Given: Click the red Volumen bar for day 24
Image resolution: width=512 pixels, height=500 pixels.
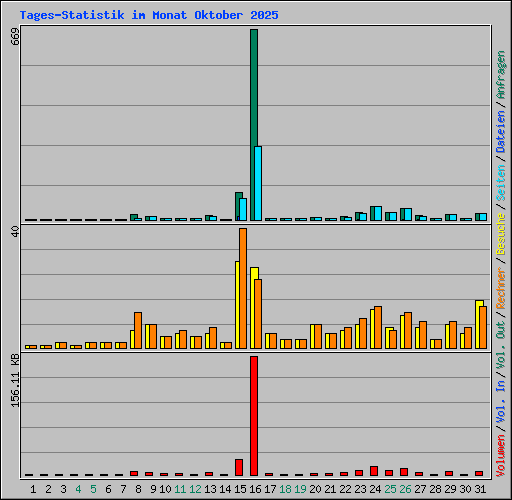Looking at the screenshot, I should [374, 471].
